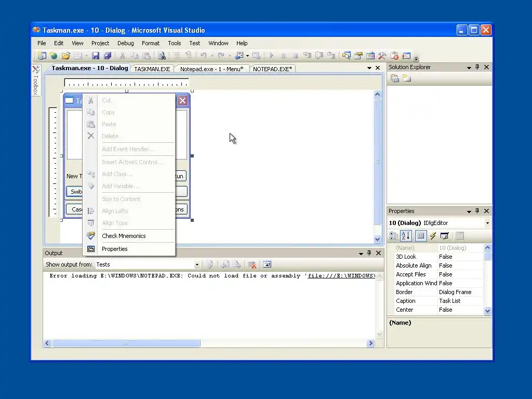The height and width of the screenshot is (399, 532).
Task: Click the red X icon on the dialog preview
Action: (182, 100)
